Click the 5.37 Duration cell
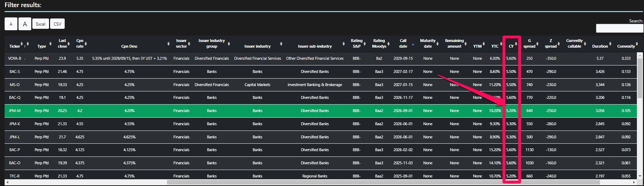644x186 pixels. click(600, 58)
